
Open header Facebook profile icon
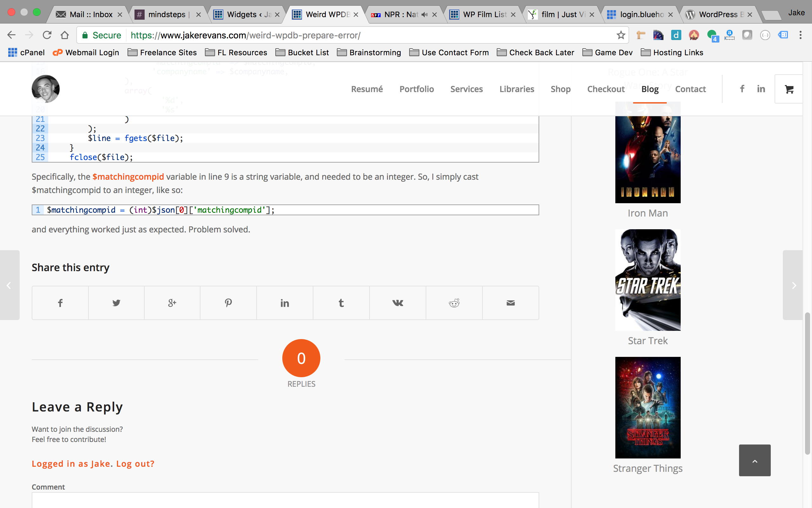[x=742, y=89]
